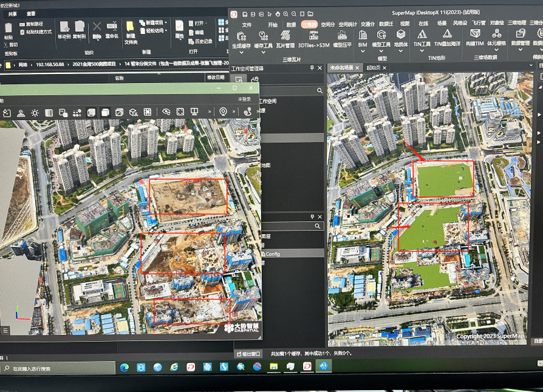The image size is (543, 392).
Task: Expand the 生成缓存 dropdown arrow
Action: pos(241,53)
